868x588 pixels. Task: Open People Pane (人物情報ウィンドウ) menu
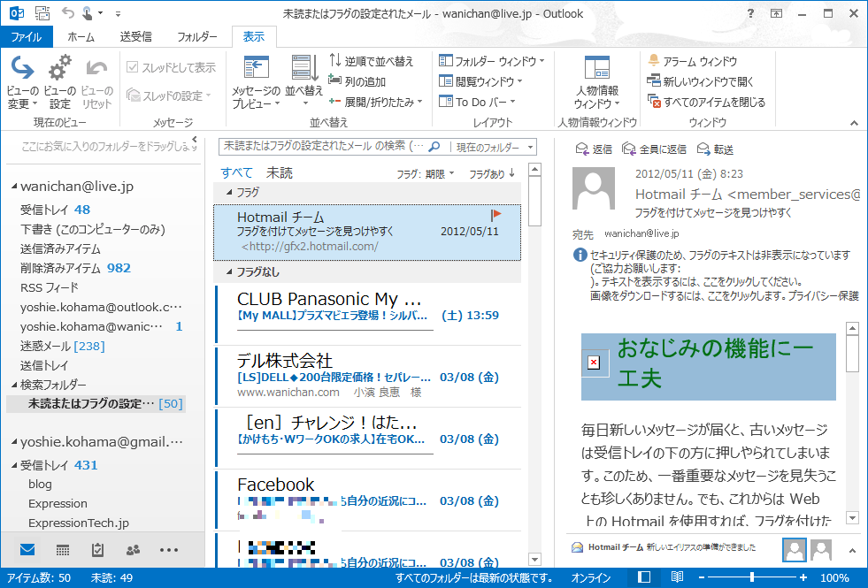(x=596, y=82)
